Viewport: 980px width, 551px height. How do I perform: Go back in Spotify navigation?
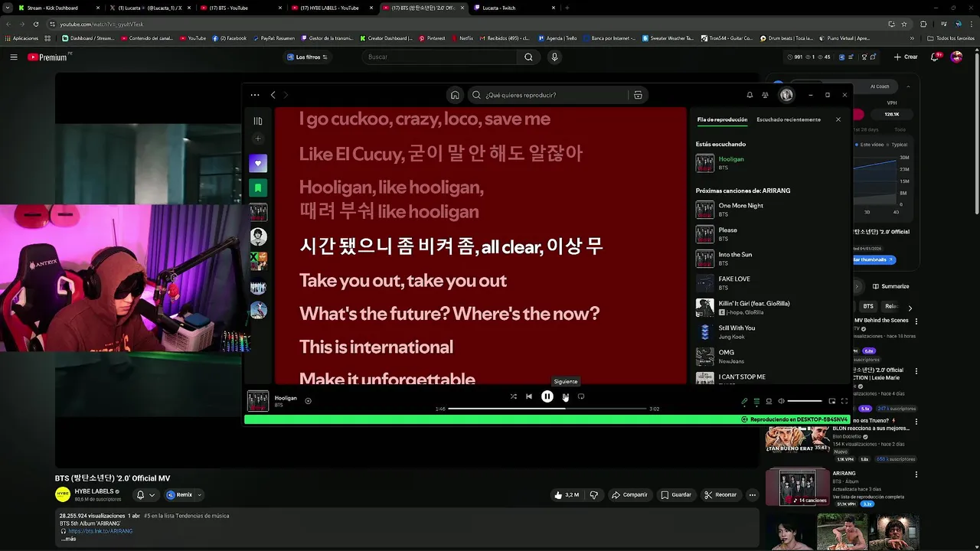pyautogui.click(x=273, y=95)
